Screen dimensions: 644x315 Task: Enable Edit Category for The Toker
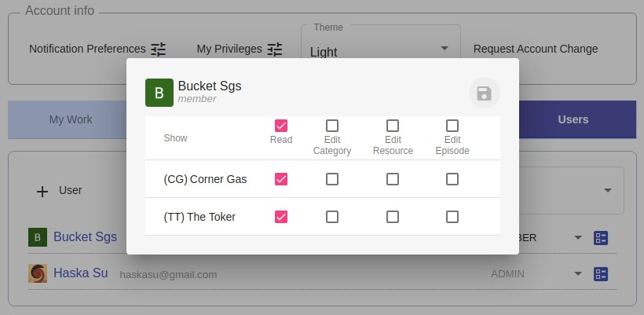[x=332, y=217]
